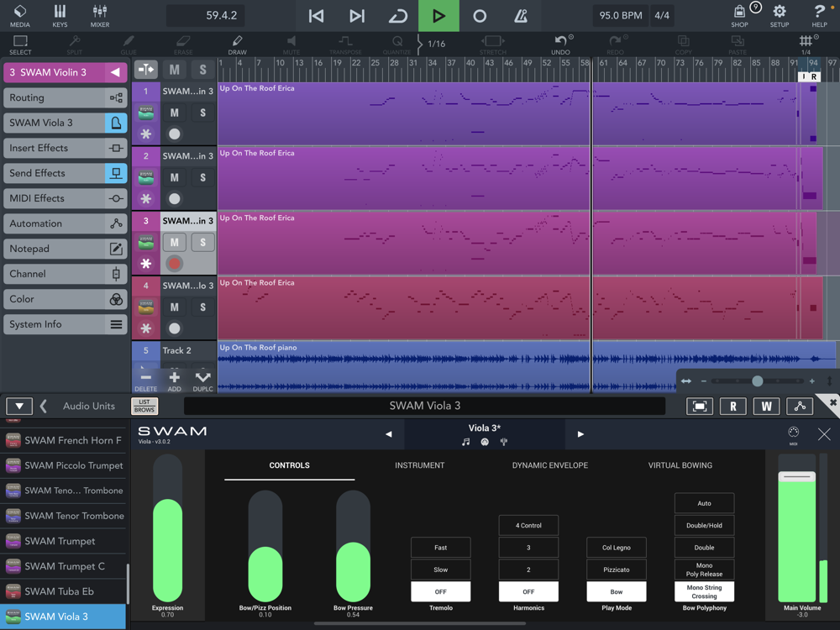The width and height of the screenshot is (840, 630).
Task: Open Setup settings gear
Action: click(x=780, y=15)
